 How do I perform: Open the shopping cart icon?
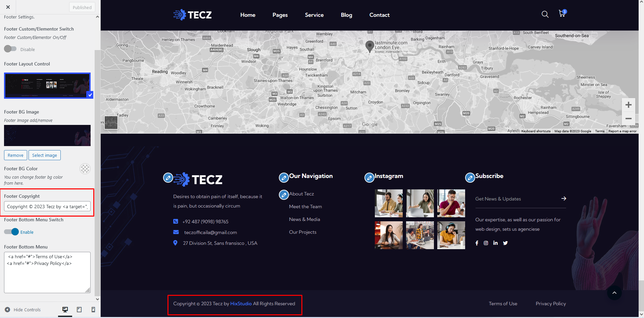coord(562,14)
